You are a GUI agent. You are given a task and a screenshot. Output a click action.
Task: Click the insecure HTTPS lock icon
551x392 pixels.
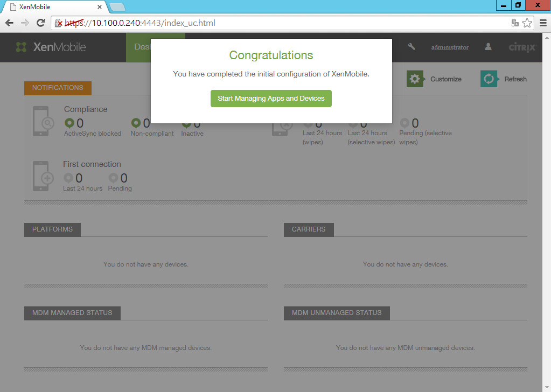click(x=59, y=23)
